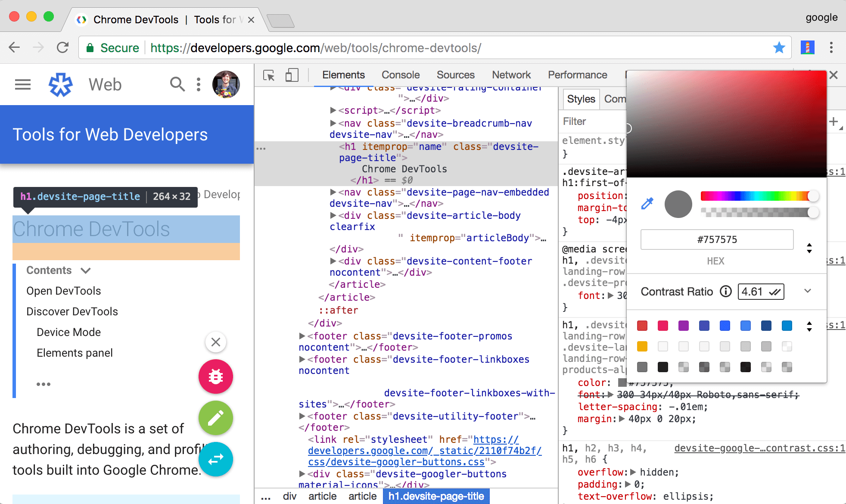Expand the devsite-article-body div node

[x=333, y=215]
